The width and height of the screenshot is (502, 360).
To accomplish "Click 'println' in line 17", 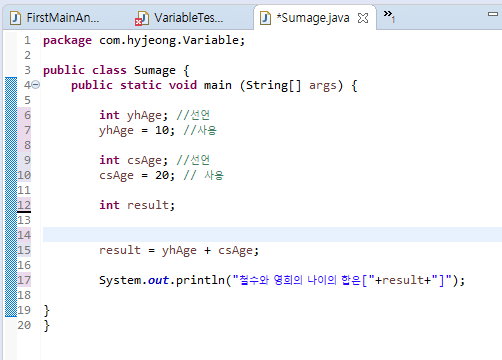I will point(200,280).
